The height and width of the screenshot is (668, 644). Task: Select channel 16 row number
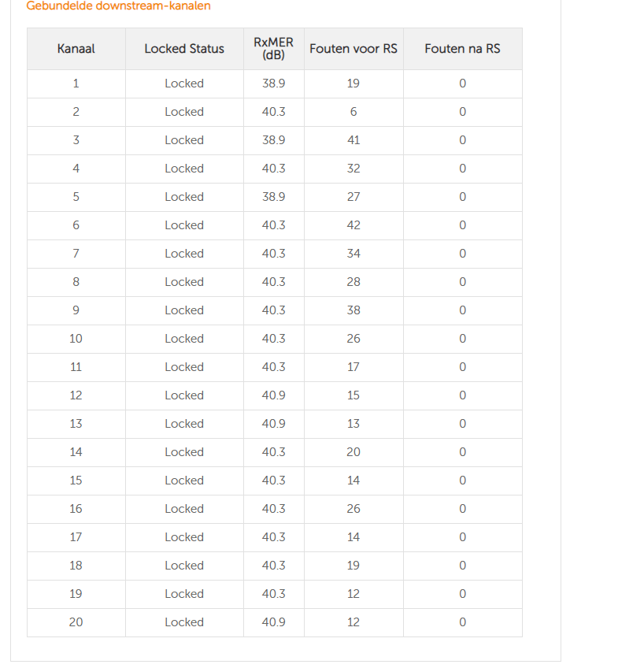(76, 509)
